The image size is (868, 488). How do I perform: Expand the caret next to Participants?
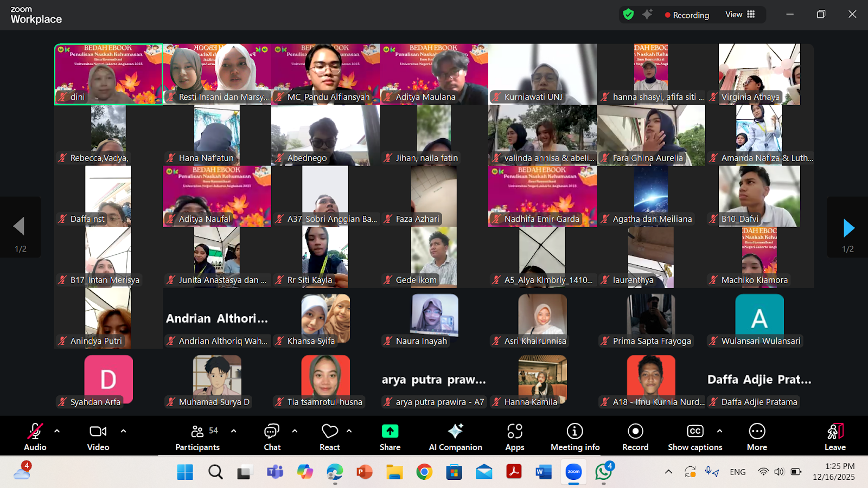(x=233, y=431)
